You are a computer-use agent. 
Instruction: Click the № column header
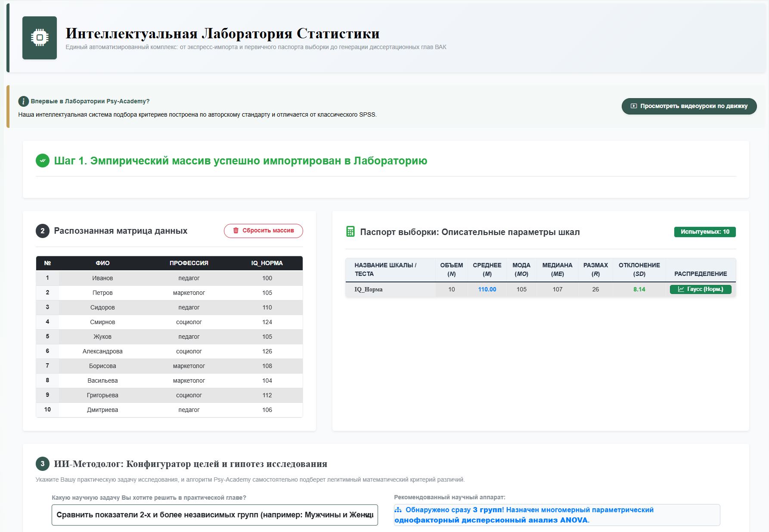[47, 263]
